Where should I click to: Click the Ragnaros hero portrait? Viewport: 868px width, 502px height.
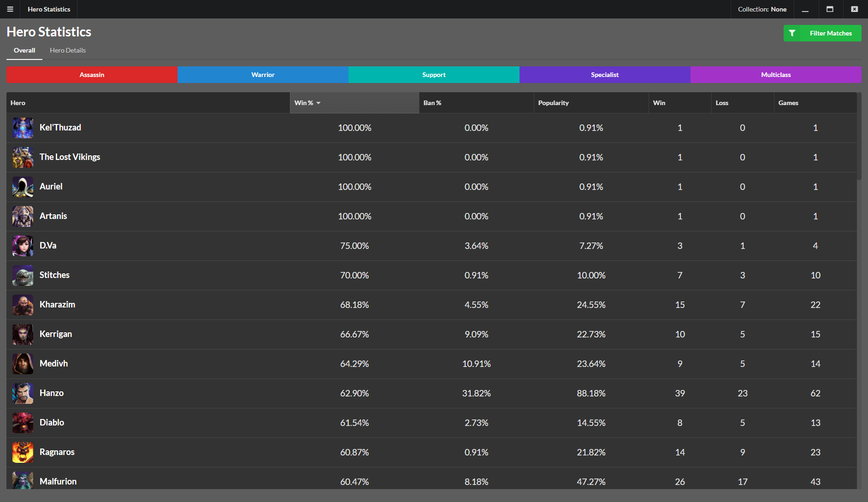[23, 452]
